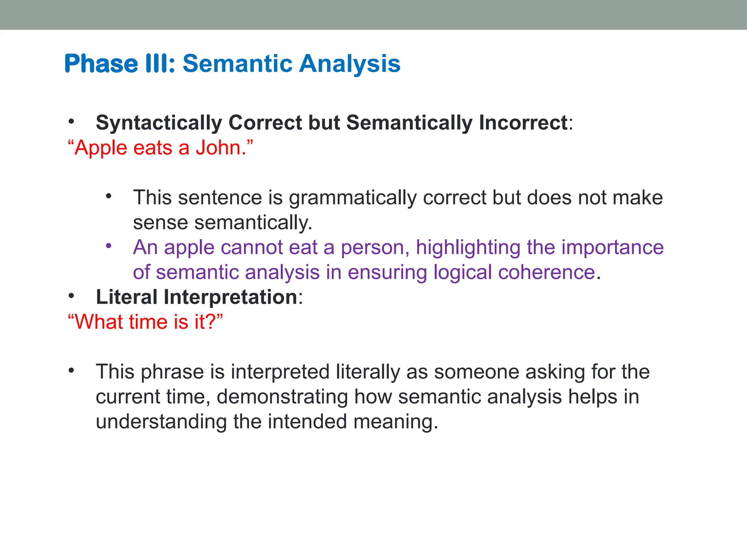Click the purple line 'An apple cannot eat a person'

click(398, 247)
